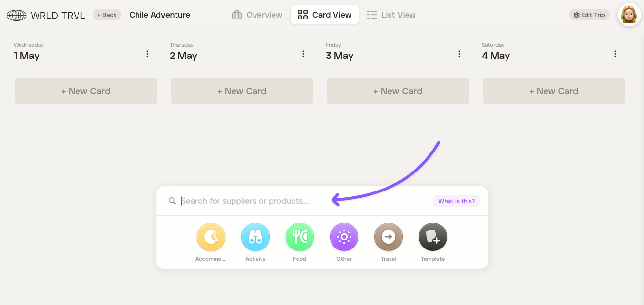644x305 pixels.
Task: Select the Other category icon
Action: [344, 237]
